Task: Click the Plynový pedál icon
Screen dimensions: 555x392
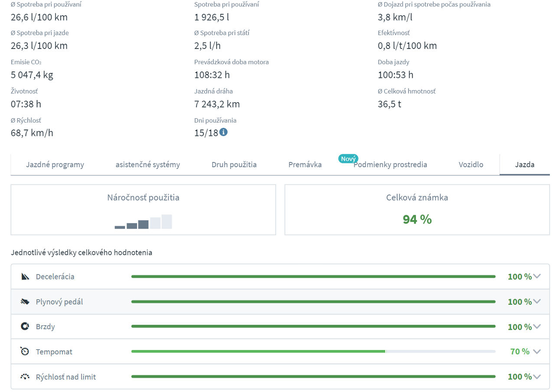Action: [x=25, y=301]
